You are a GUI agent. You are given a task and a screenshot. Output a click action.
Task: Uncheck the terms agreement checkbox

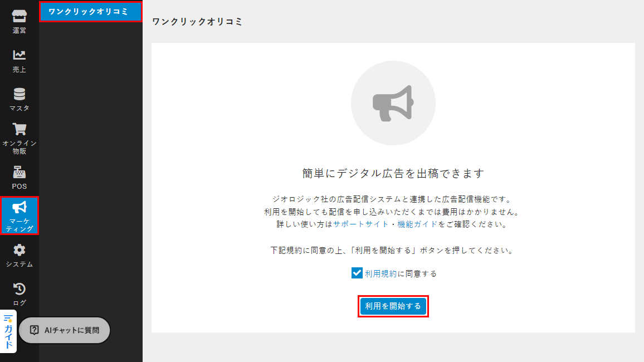pos(357,273)
